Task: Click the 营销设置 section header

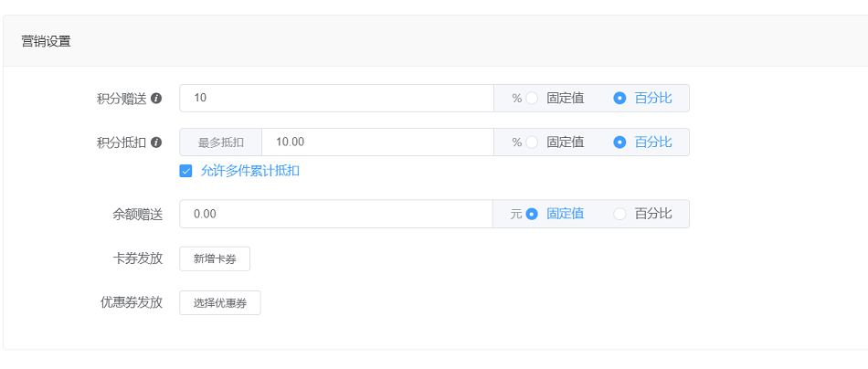Action: 46,41
